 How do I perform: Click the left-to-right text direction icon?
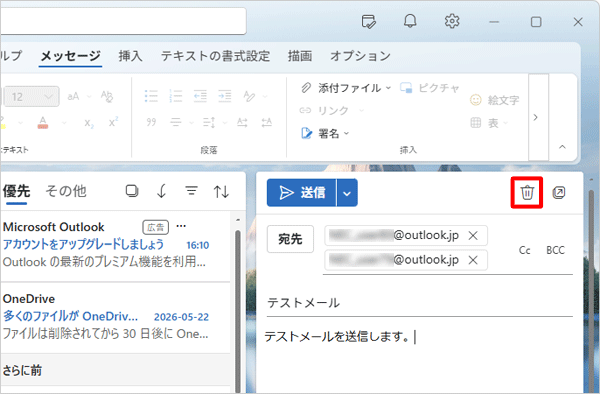point(242,122)
